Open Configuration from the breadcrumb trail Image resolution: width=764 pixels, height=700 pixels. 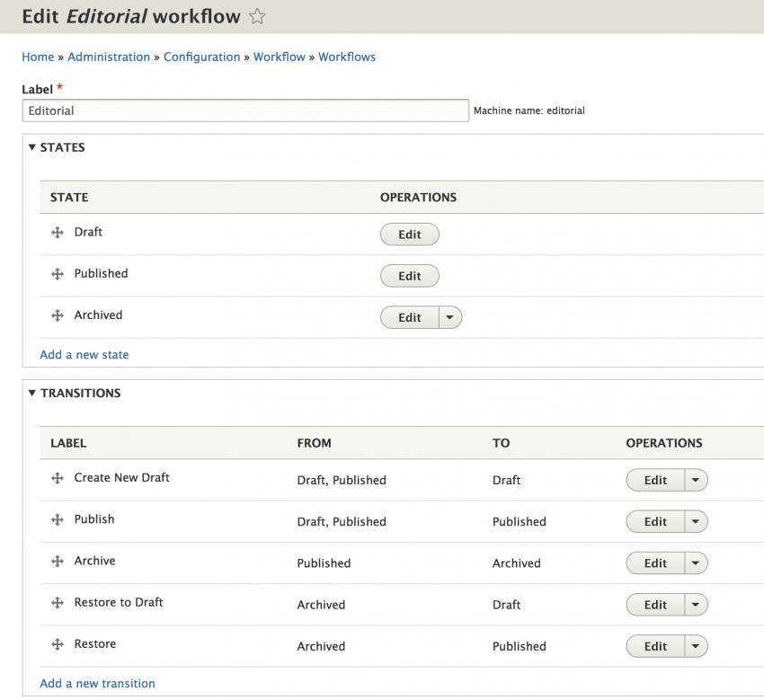pos(201,57)
